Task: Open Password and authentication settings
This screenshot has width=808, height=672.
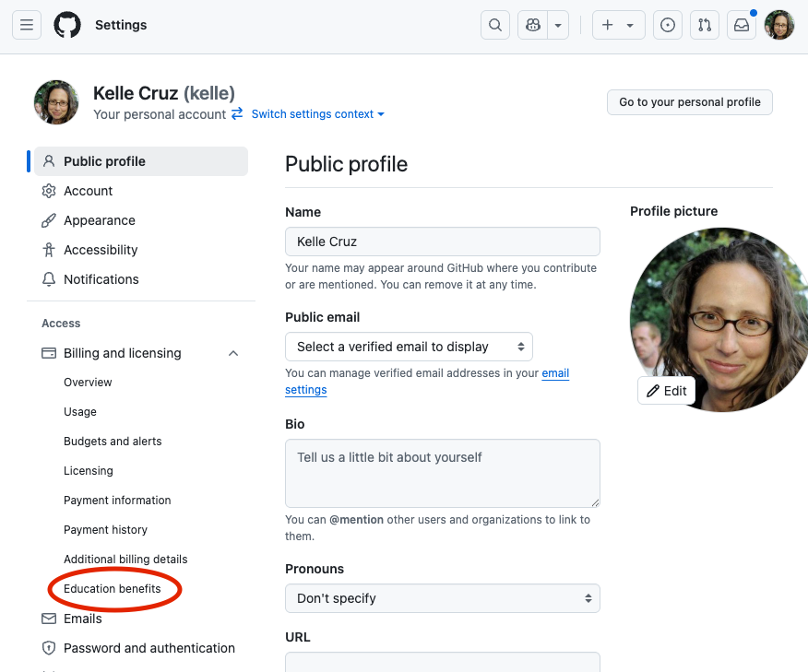Action: [x=141, y=648]
